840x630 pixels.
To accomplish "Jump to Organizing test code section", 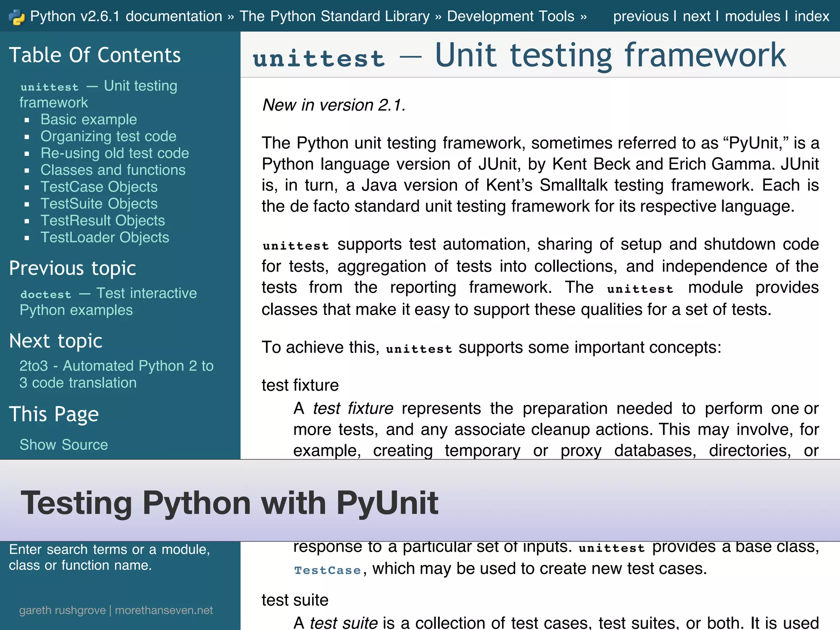I will pyautogui.click(x=108, y=136).
